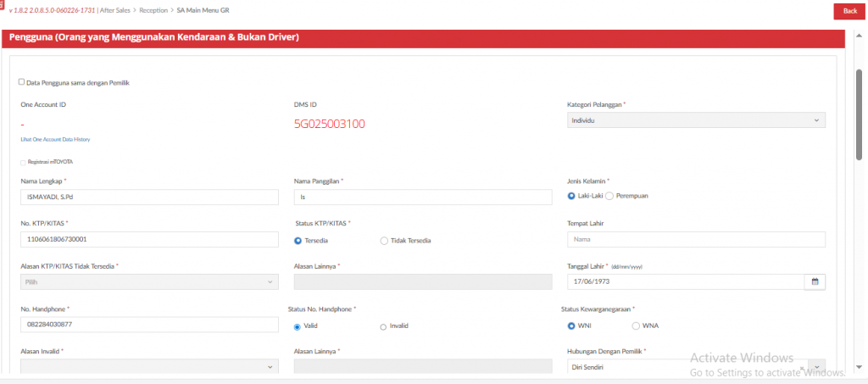Open the Lihat One Account Data History link
Image resolution: width=868 pixels, height=384 pixels.
tap(55, 139)
